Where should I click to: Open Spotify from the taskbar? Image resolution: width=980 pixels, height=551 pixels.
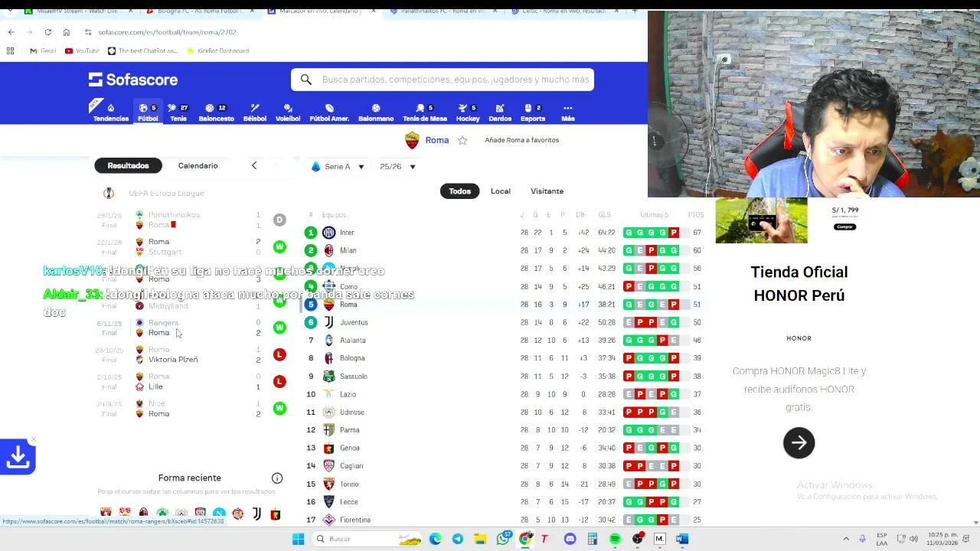(x=615, y=539)
